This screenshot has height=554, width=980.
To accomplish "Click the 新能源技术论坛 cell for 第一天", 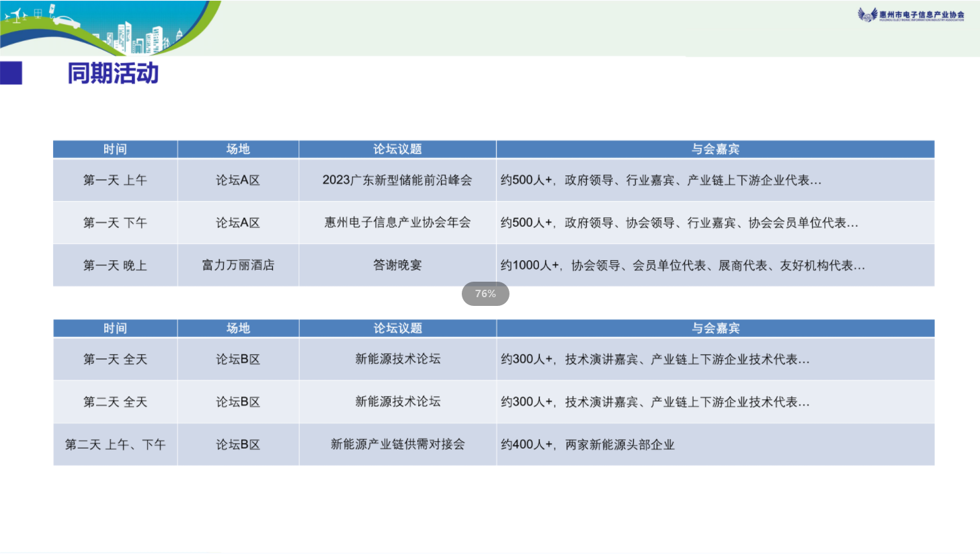I will (x=397, y=359).
